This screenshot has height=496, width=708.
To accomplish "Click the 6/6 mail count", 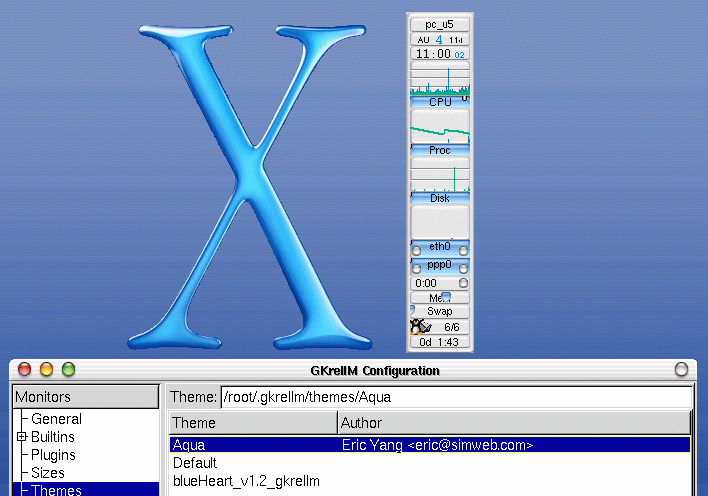I will (452, 327).
